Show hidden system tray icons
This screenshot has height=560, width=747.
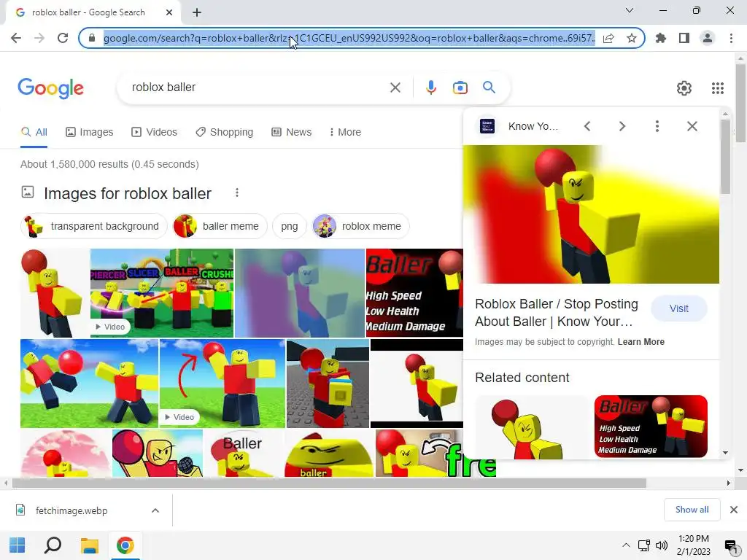(625, 545)
